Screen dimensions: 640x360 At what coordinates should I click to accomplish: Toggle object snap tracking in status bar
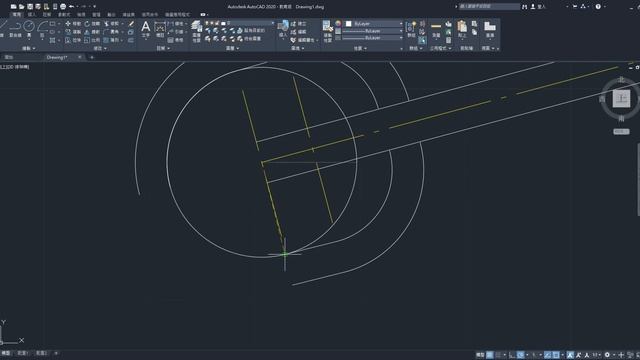[547, 355]
